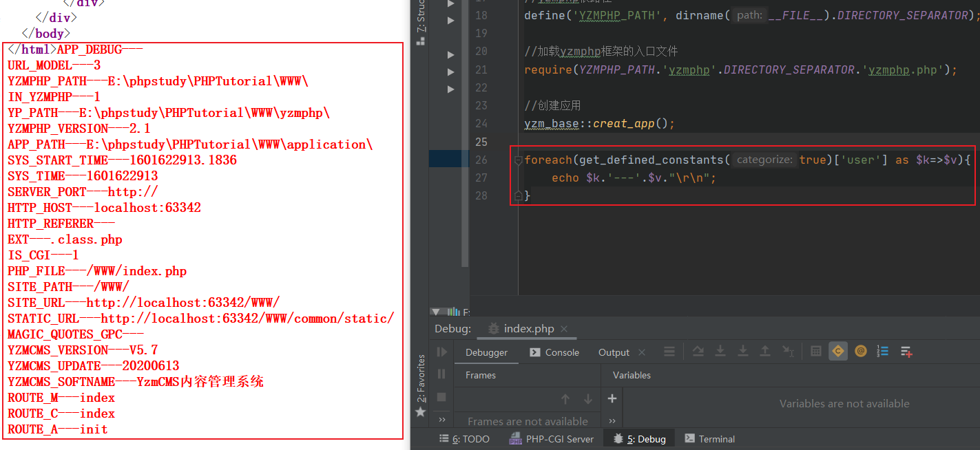Image resolution: width=980 pixels, height=450 pixels.
Task: Click 'ROUTE_A---init' output line
Action: coord(57,429)
